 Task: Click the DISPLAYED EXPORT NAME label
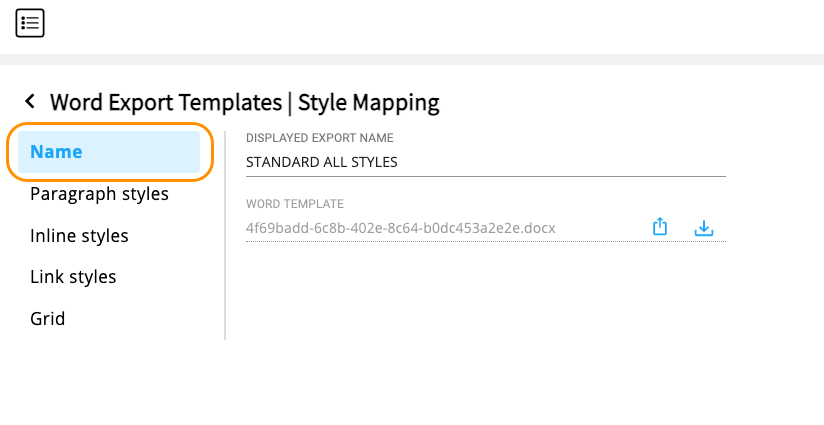(320, 138)
